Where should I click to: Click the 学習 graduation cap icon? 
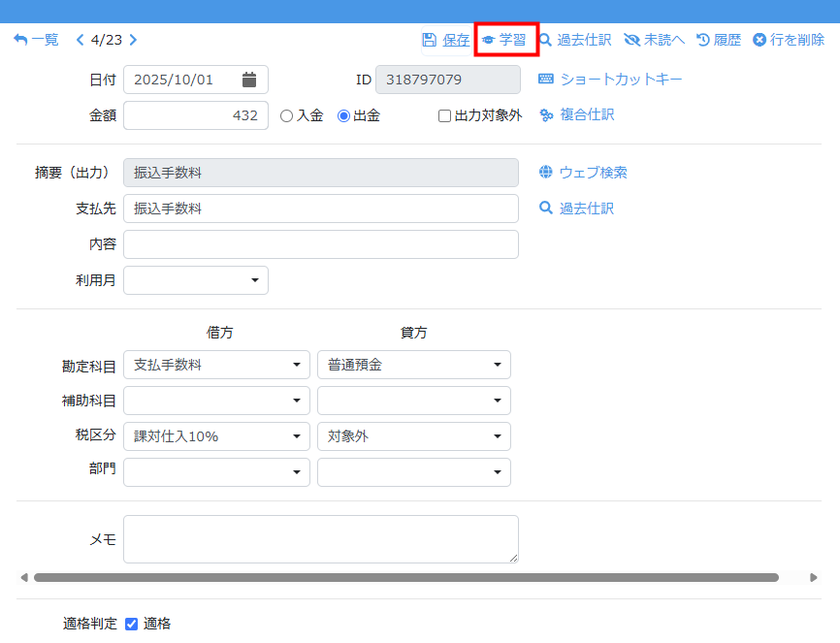(489, 40)
